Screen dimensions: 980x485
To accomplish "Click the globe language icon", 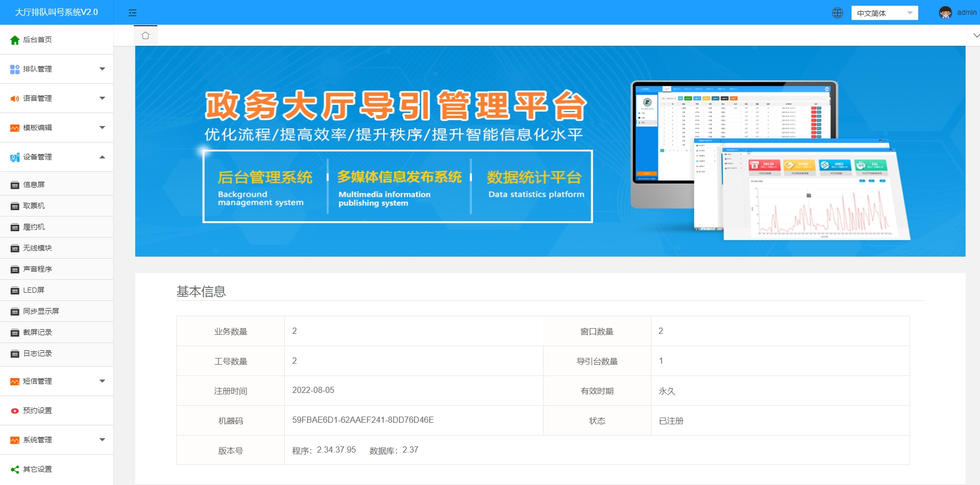I will coord(837,13).
